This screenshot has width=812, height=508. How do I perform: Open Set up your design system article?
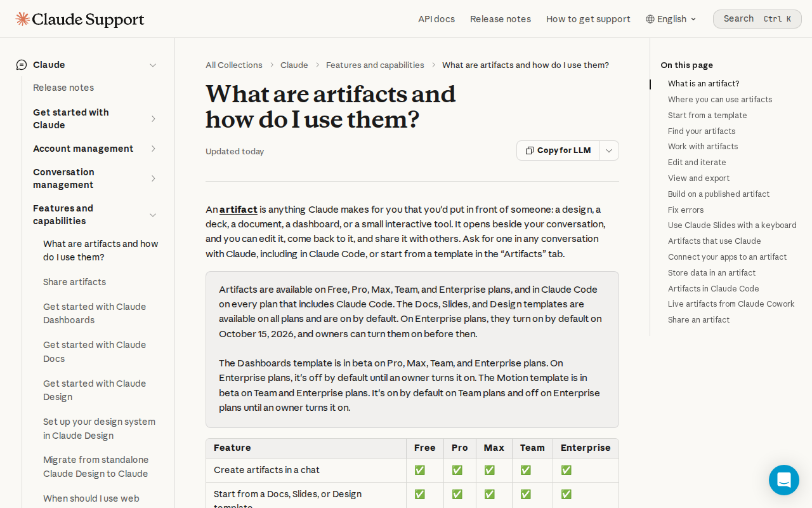99,429
